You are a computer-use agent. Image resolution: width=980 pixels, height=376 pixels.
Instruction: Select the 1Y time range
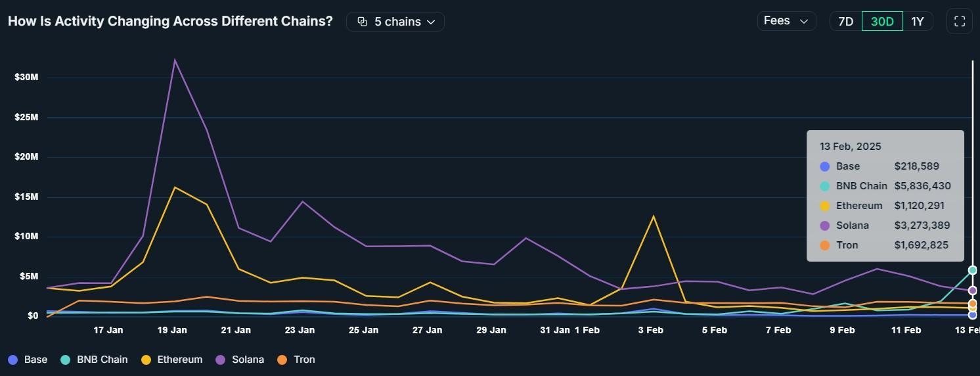918,21
